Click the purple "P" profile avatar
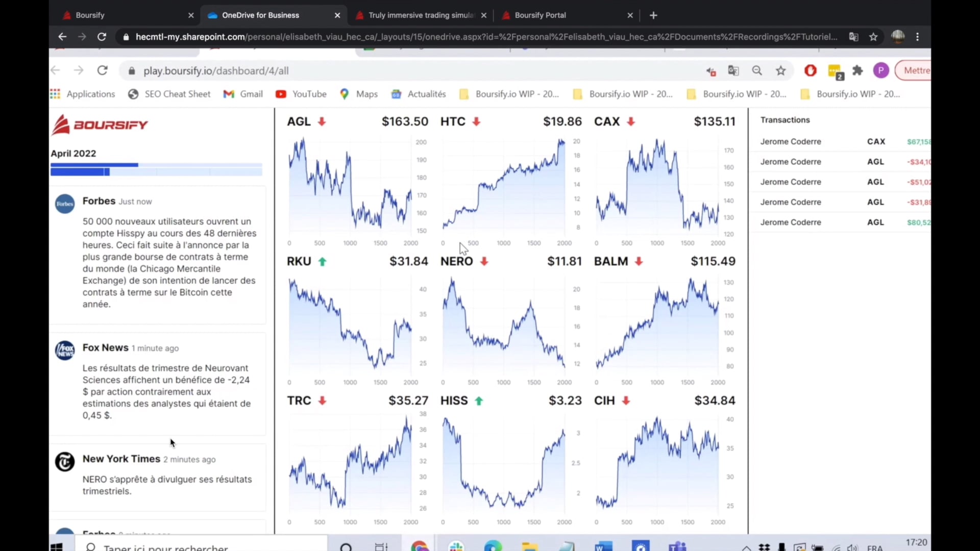This screenshot has height=551, width=980. coord(881,71)
